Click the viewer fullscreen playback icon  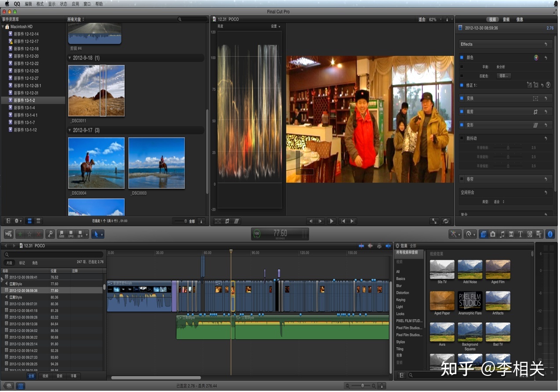click(434, 221)
